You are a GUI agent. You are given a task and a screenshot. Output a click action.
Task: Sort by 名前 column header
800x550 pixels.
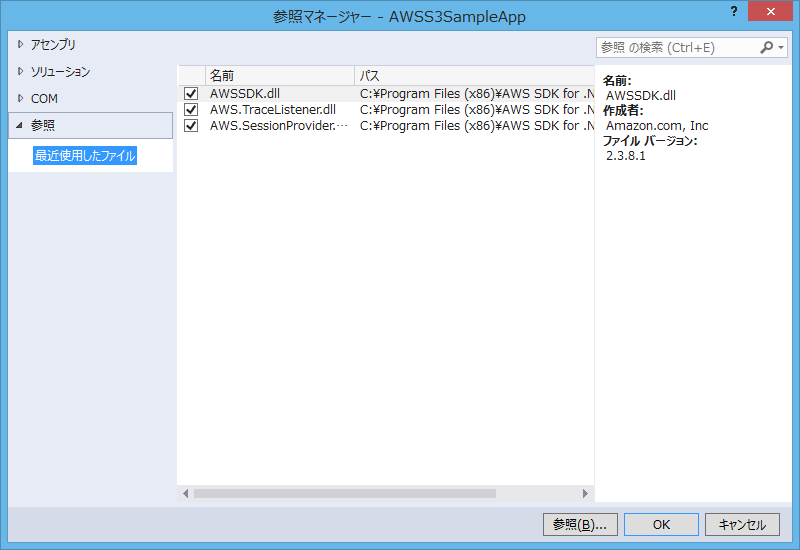point(280,76)
